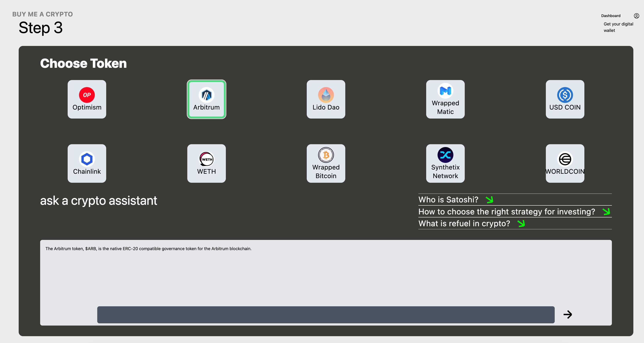This screenshot has width=644, height=343.
Task: Click the Choose Token heading
Action: click(x=84, y=63)
